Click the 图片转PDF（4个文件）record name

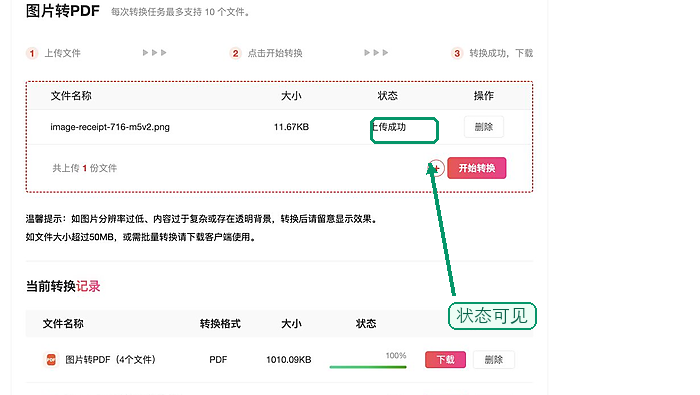pos(110,360)
